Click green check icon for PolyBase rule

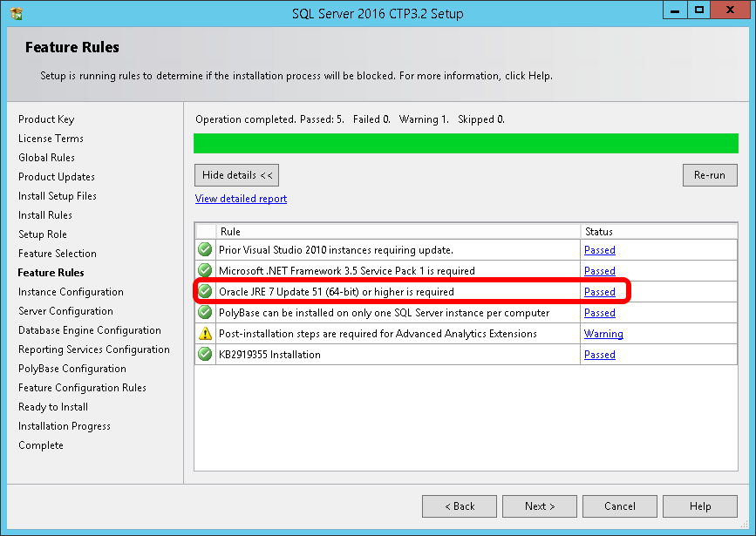pos(205,312)
